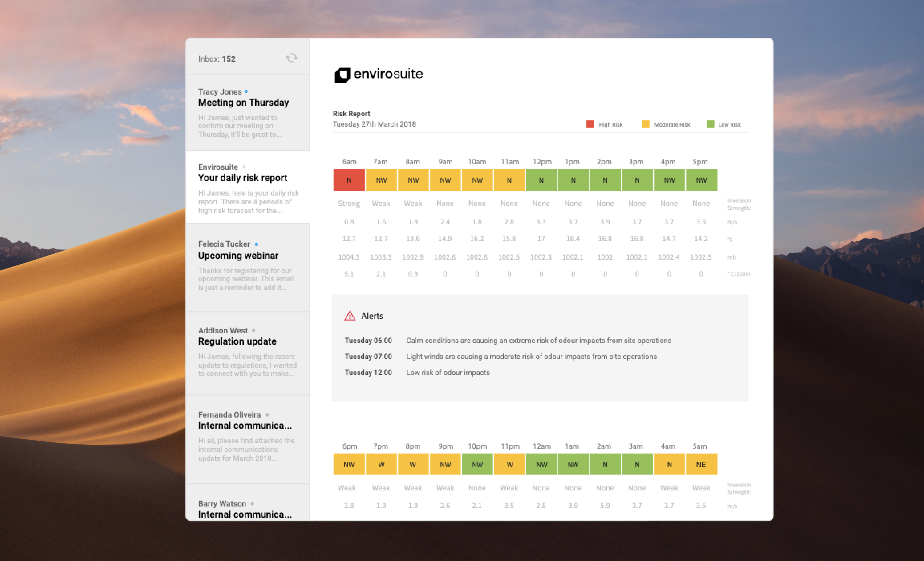The width and height of the screenshot is (924, 561).
Task: Click the envirosuite logo
Action: point(378,75)
